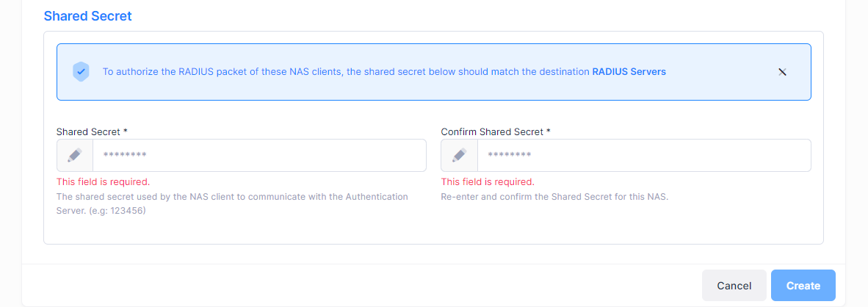Viewport: 868px width, 307px height.
Task: Click the shield checkmark icon in info banner
Action: pos(81,72)
